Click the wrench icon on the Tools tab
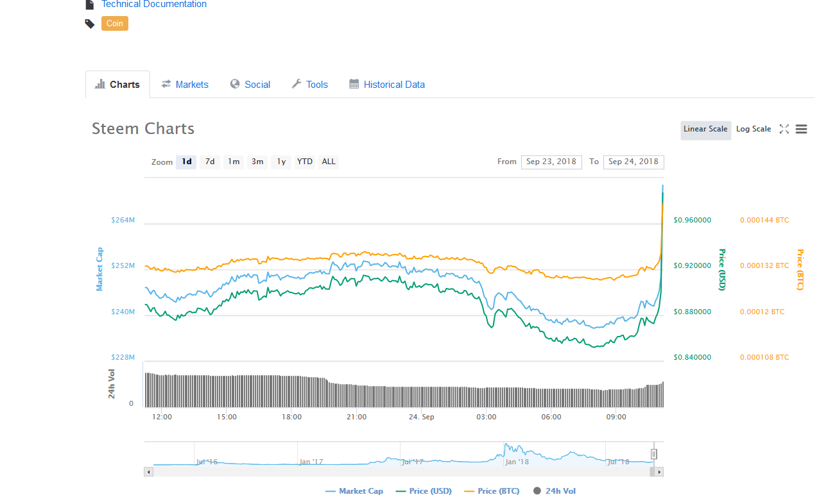This screenshot has height=504, width=819. [297, 84]
